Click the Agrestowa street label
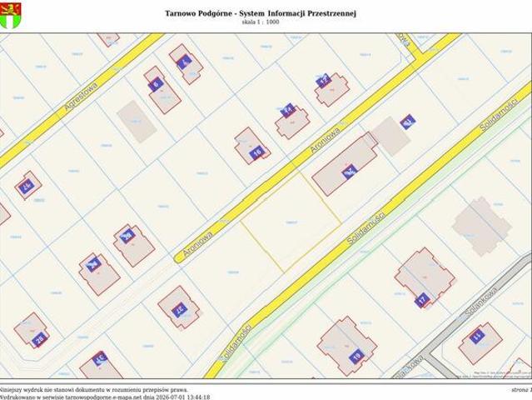Image resolution: width=532 pixels, height=400 pixels. coord(81,97)
